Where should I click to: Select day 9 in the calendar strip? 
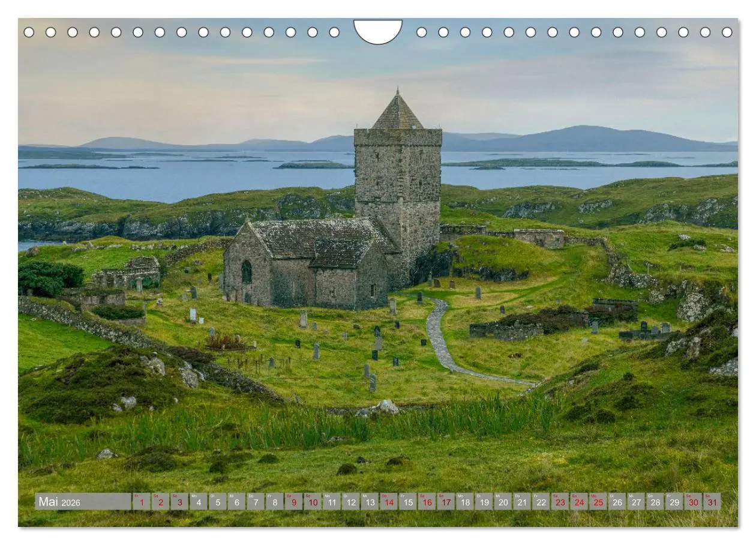tap(293, 502)
